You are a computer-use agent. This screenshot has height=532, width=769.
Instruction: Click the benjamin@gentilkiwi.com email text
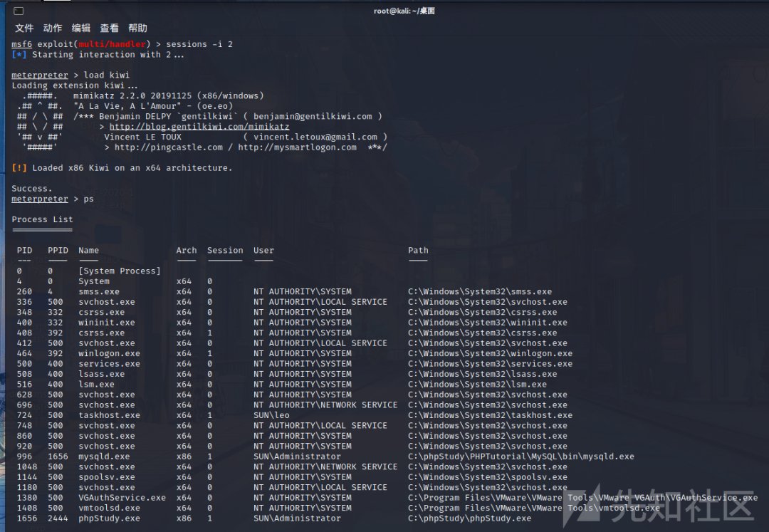313,116
